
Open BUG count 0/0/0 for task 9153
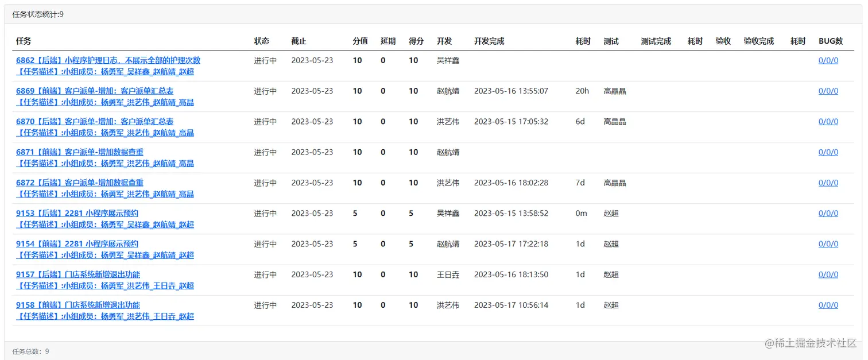click(x=828, y=213)
